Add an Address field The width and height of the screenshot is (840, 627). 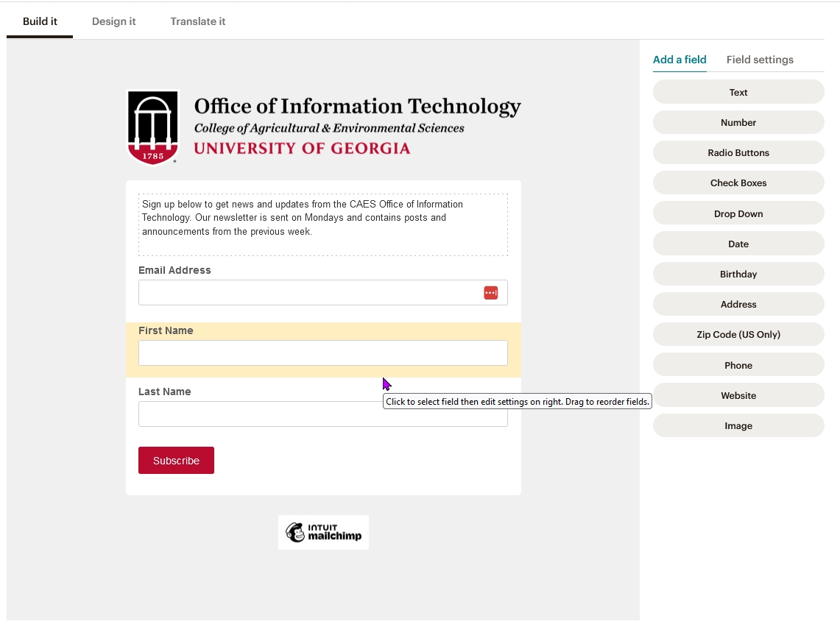738,304
